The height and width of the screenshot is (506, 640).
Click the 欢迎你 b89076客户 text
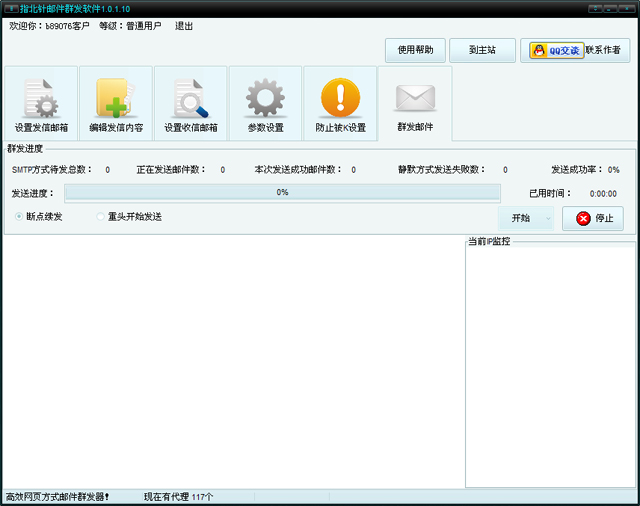(49, 26)
